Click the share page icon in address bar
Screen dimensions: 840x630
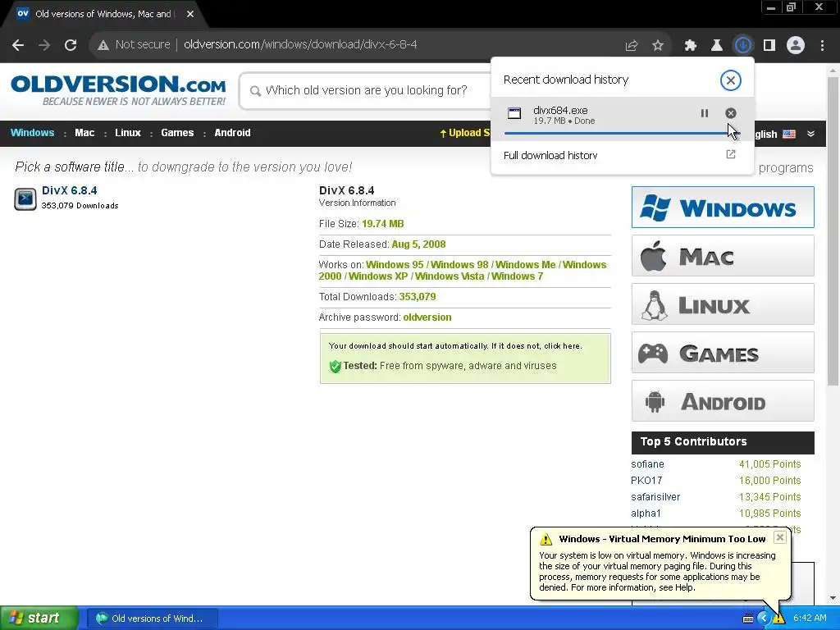(x=632, y=46)
